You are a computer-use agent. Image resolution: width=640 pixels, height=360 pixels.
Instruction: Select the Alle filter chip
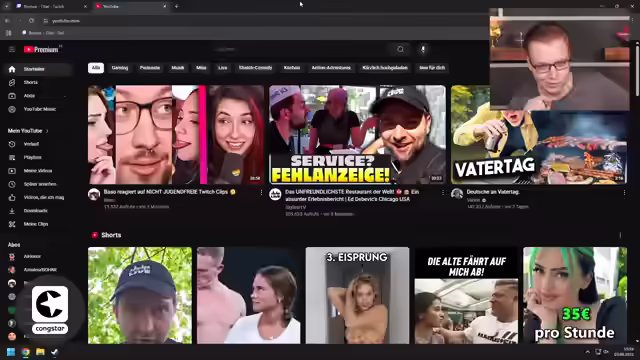96,68
